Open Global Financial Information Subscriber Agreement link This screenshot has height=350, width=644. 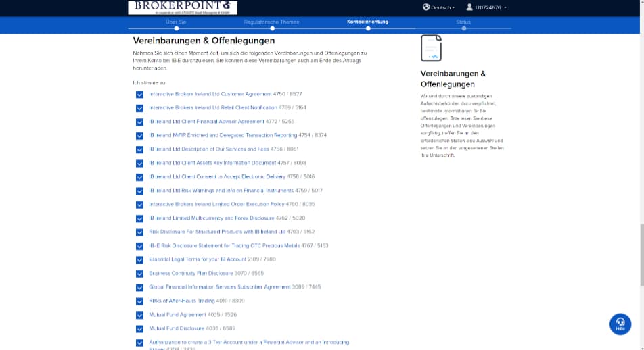click(x=220, y=286)
